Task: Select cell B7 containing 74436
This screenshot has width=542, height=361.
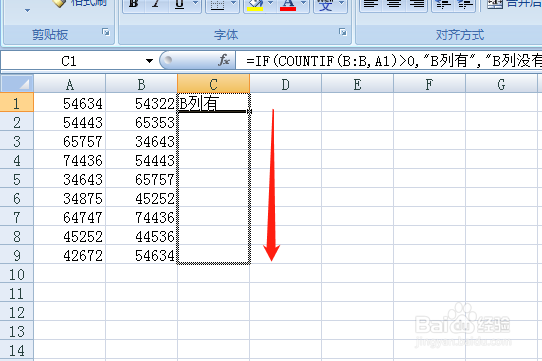Action: pos(141,217)
